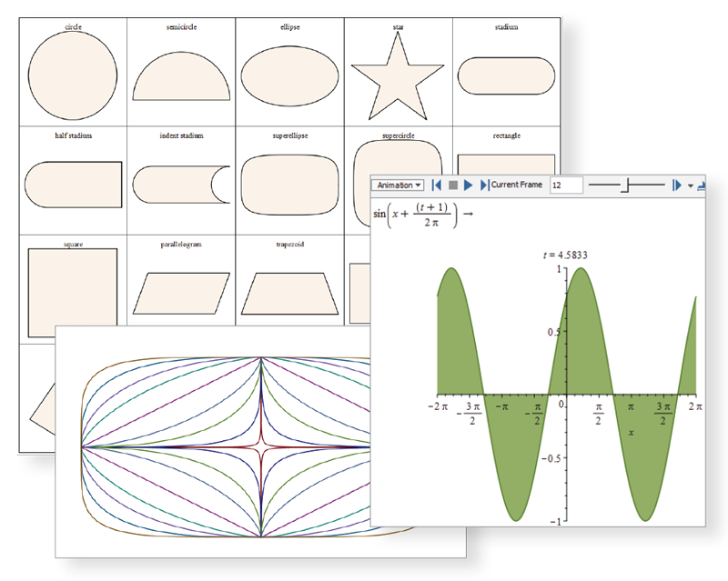The height and width of the screenshot is (581, 728).
Task: Click the stadium shape
Action: point(506,76)
